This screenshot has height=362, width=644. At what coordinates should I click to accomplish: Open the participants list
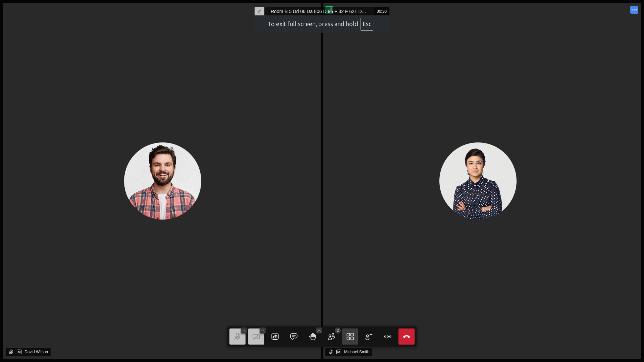[x=331, y=337]
